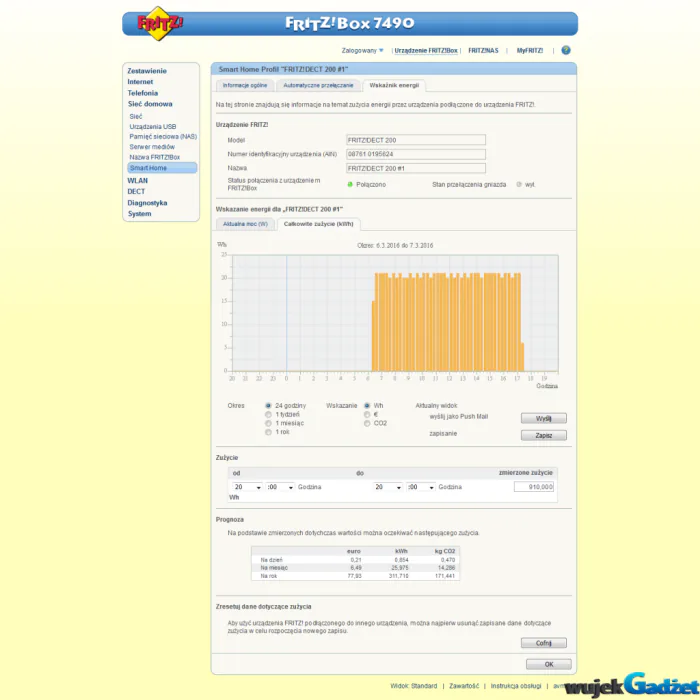
Task: Click the AIN identification number field
Action: (x=416, y=154)
